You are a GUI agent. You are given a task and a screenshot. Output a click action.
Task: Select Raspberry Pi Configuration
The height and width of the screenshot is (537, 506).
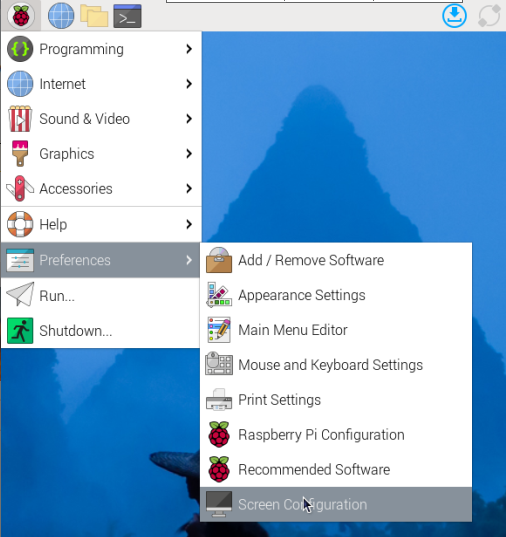pos(336,435)
